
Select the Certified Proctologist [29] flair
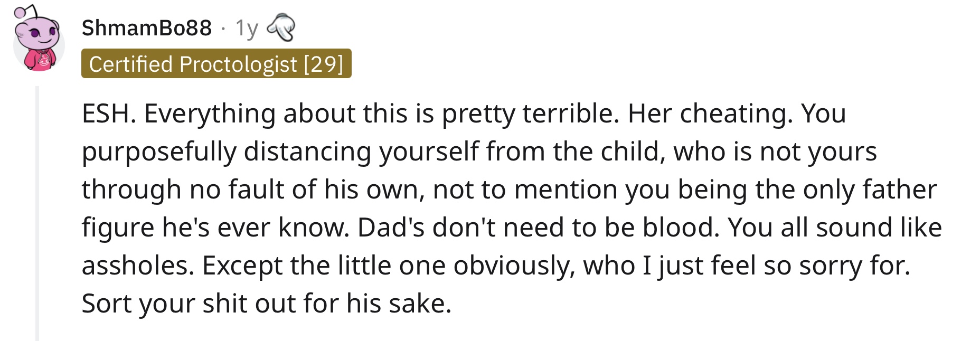[216, 64]
